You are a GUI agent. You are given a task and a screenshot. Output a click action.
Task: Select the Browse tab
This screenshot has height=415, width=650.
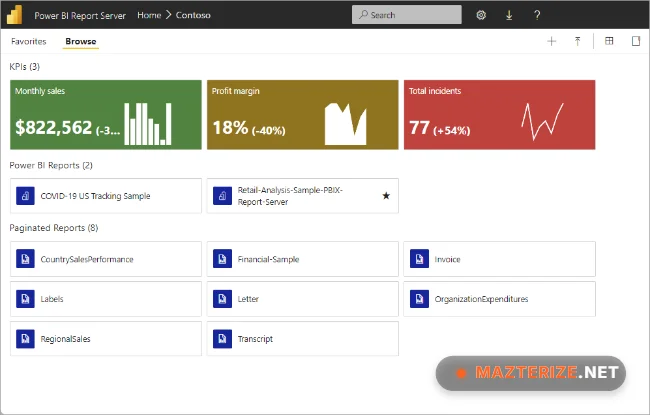pos(81,41)
